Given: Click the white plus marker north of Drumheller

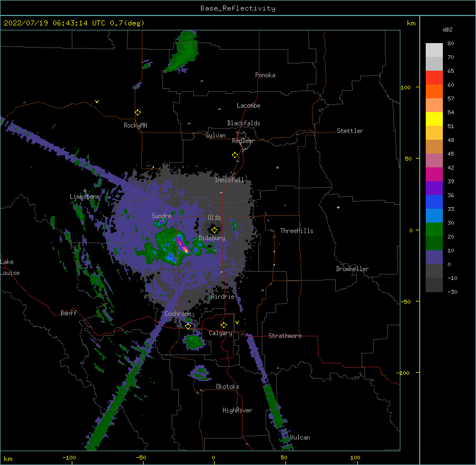Looking at the screenshot, I should coord(338,207).
